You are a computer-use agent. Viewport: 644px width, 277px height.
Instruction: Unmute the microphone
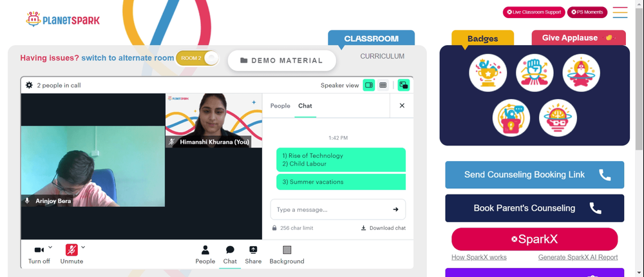coord(71,254)
